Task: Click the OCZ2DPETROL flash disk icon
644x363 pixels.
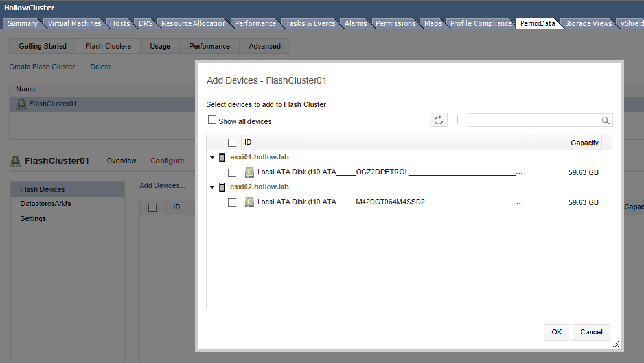Action: (x=249, y=172)
